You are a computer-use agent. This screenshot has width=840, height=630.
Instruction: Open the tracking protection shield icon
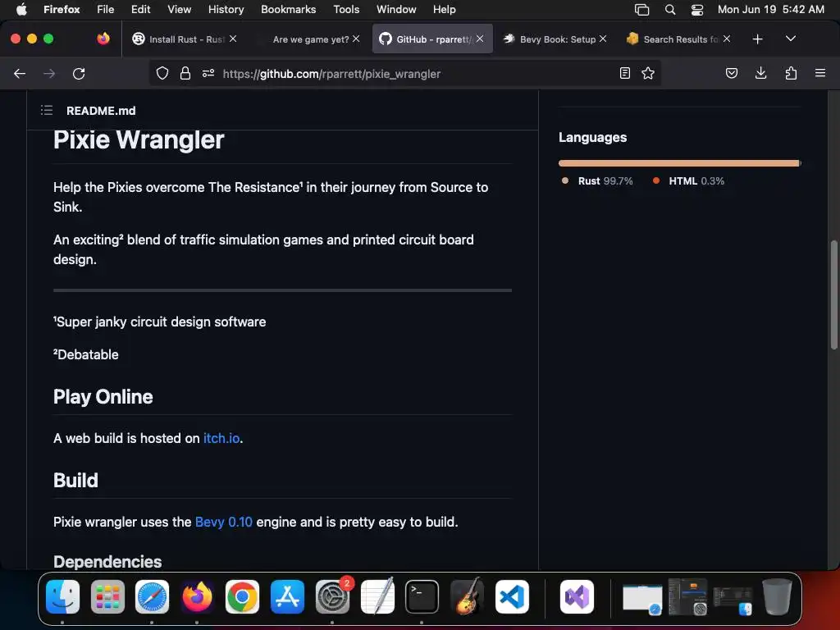point(162,73)
